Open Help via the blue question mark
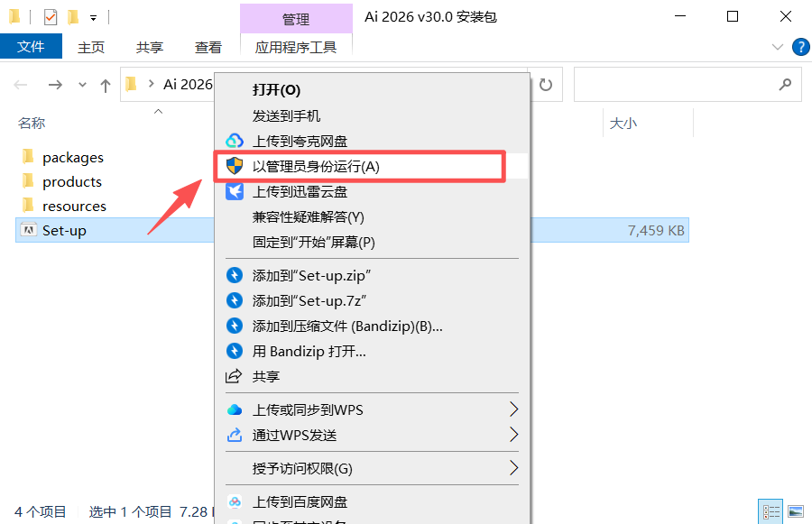Screen dimensions: 812x524 point(800,47)
